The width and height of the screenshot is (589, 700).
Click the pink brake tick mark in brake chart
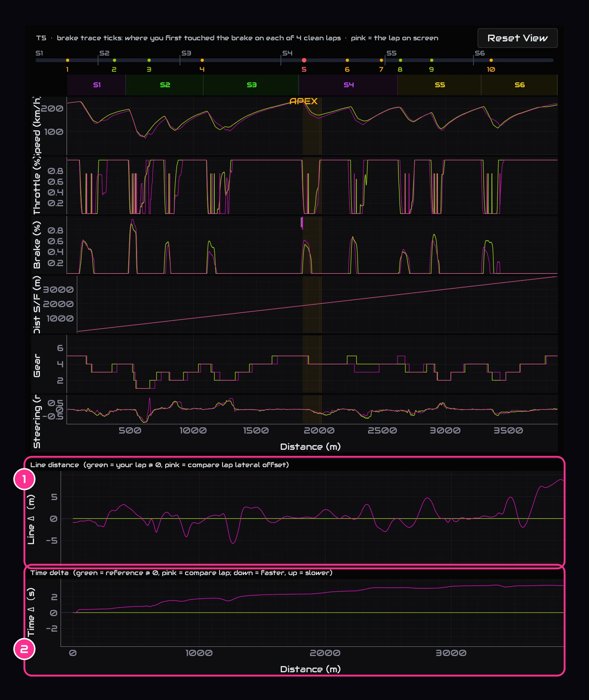[302, 223]
